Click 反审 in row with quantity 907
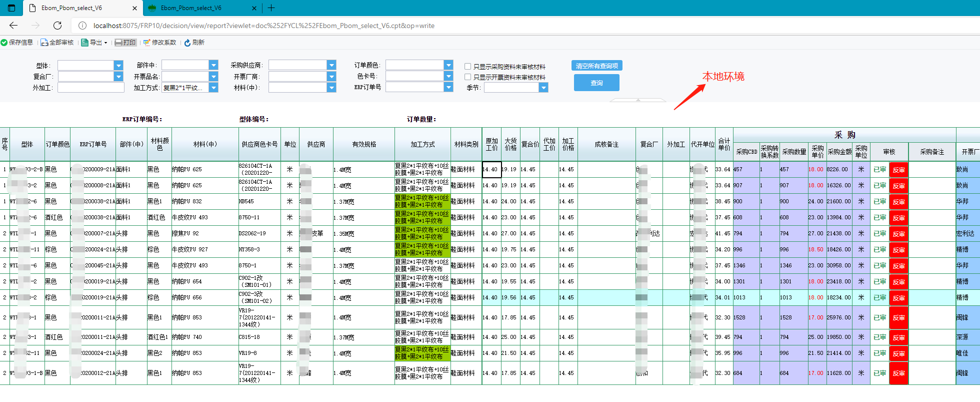 pyautogui.click(x=898, y=186)
